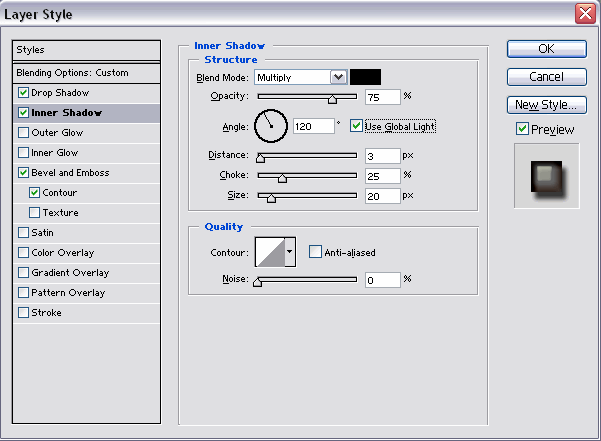
Task: Uncheck the Bevel and Emboss checkbox
Action: 23,172
